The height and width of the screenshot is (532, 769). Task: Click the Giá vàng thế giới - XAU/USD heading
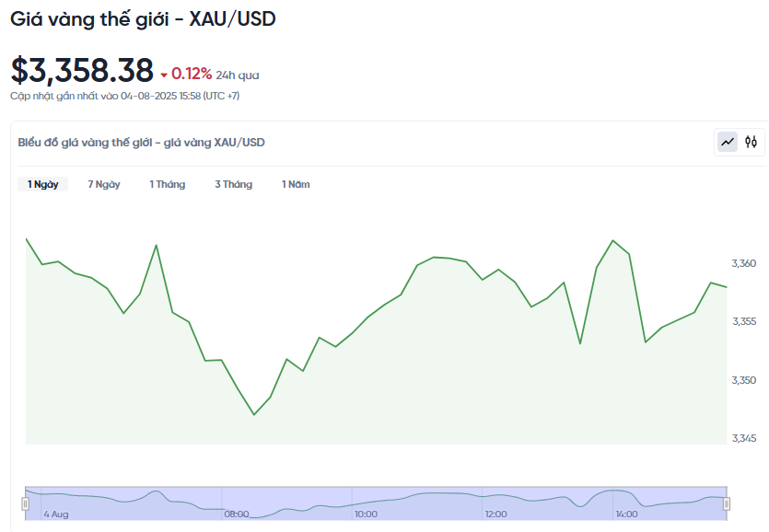[x=143, y=19]
